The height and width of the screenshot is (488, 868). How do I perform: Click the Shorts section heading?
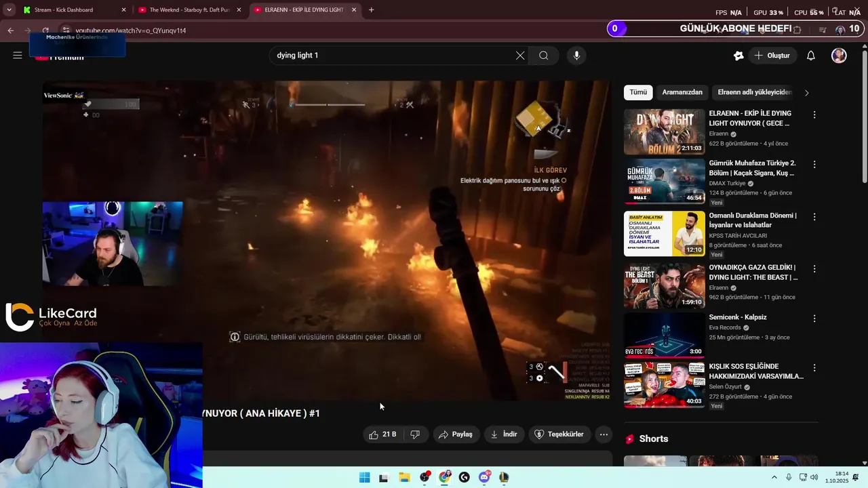[x=653, y=439]
